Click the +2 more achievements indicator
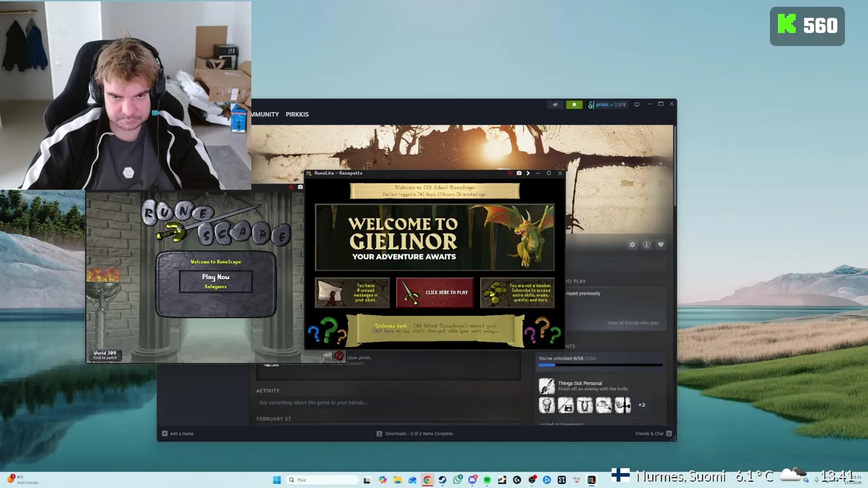The height and width of the screenshot is (488, 868). coord(642,405)
